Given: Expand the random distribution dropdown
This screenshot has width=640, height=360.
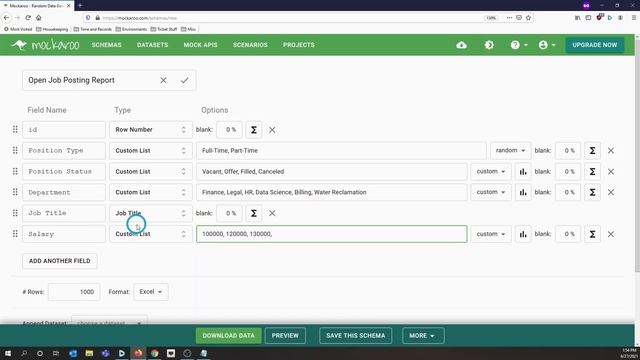Looking at the screenshot, I should click(510, 151).
